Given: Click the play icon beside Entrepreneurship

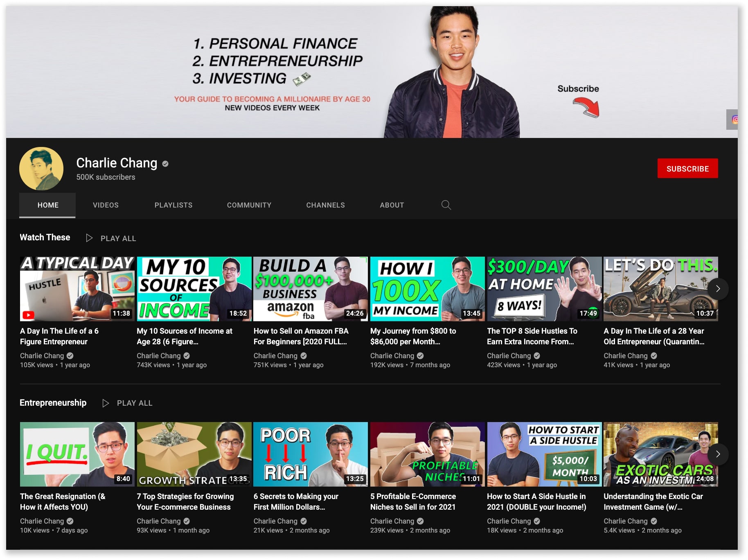Looking at the screenshot, I should (106, 403).
